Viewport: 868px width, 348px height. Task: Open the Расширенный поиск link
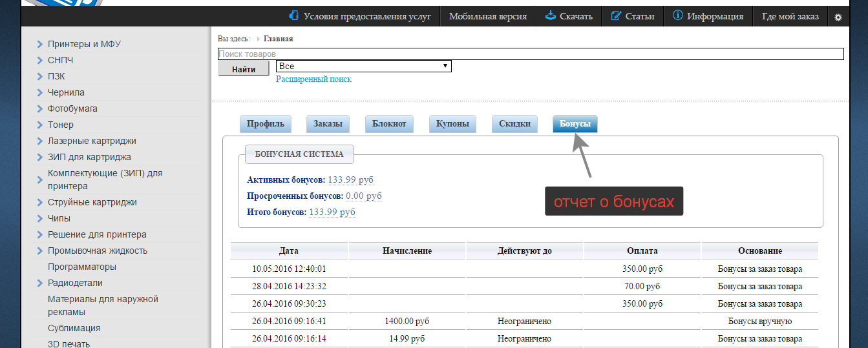click(313, 79)
